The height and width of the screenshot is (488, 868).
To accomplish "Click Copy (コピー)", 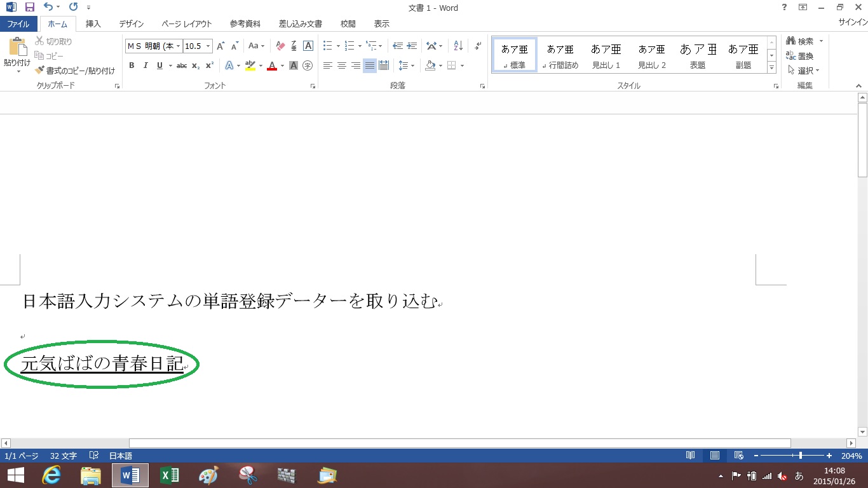I will point(50,56).
